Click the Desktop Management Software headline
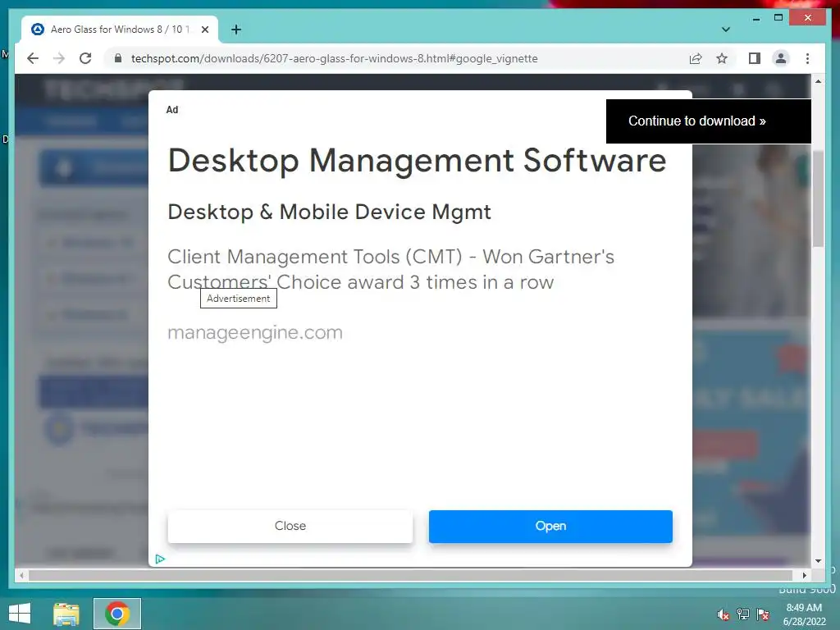The width and height of the screenshot is (840, 630). click(x=417, y=160)
